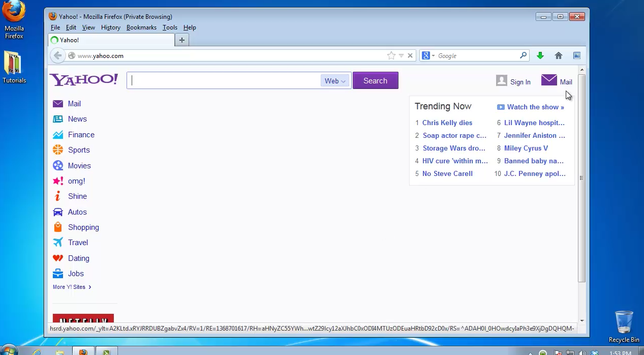The height and width of the screenshot is (355, 644).
Task: Click the www.yahoo.com address bar
Action: click(x=231, y=56)
